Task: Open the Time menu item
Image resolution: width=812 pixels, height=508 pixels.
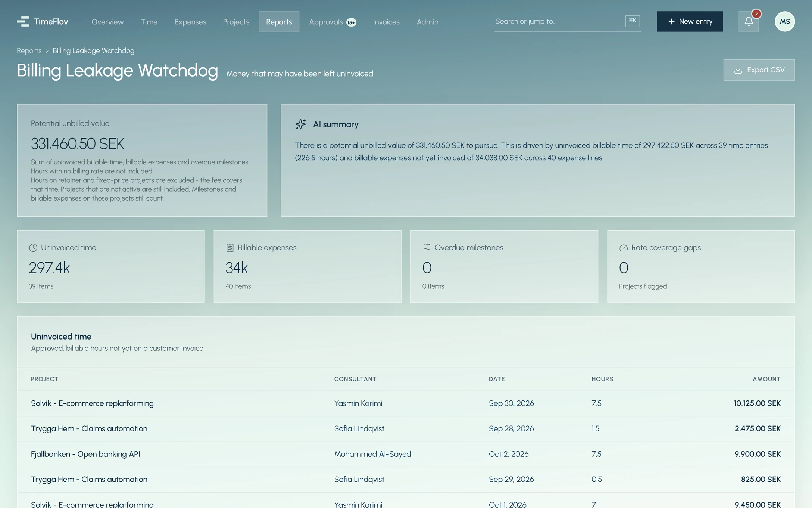Action: click(x=149, y=22)
